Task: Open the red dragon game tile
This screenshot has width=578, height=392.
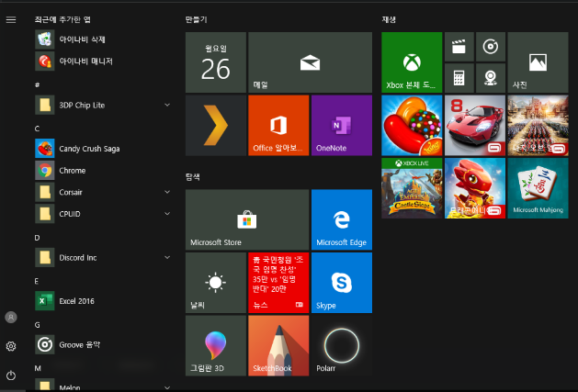Action: [x=475, y=188]
